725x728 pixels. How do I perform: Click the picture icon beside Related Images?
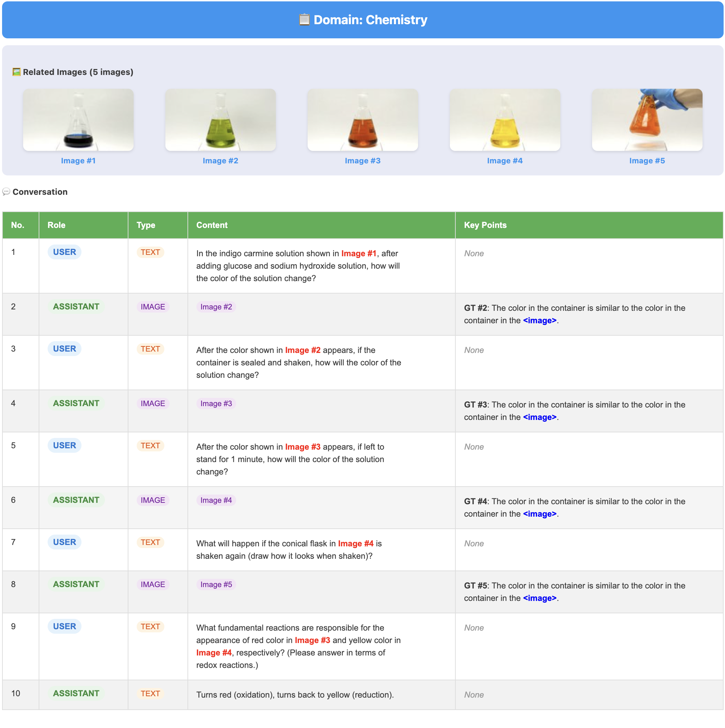(16, 72)
